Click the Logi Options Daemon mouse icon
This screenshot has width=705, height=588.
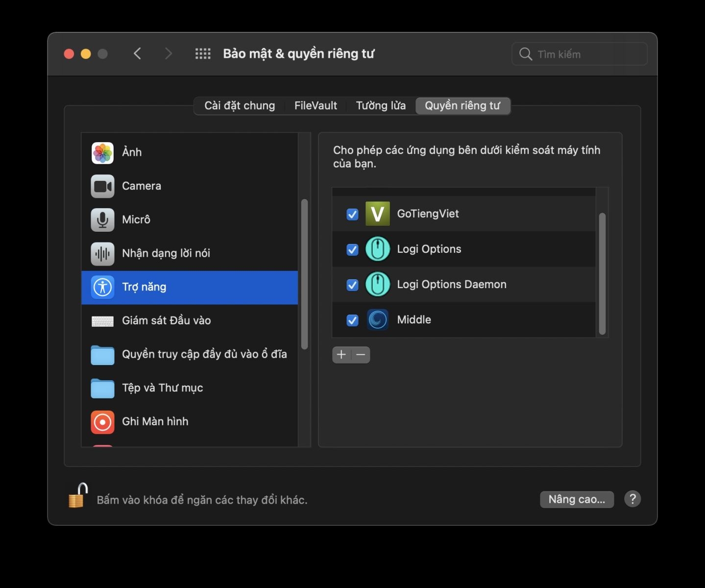(378, 284)
